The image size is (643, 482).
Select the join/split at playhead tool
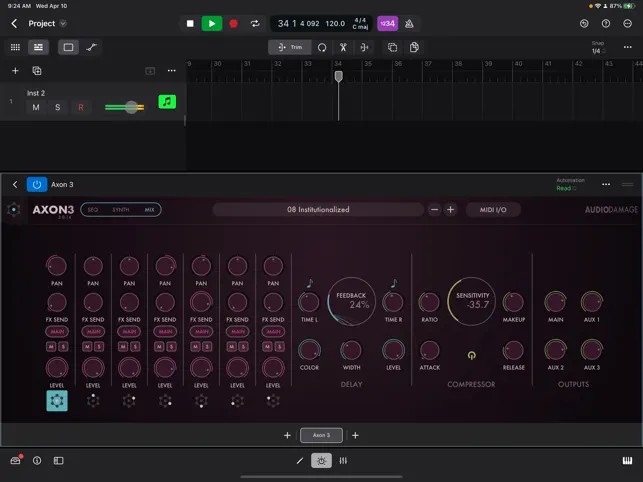coord(364,48)
